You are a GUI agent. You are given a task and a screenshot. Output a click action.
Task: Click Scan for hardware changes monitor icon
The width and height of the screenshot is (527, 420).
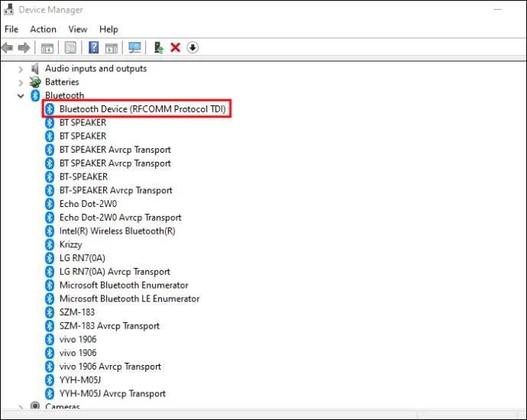(134, 47)
